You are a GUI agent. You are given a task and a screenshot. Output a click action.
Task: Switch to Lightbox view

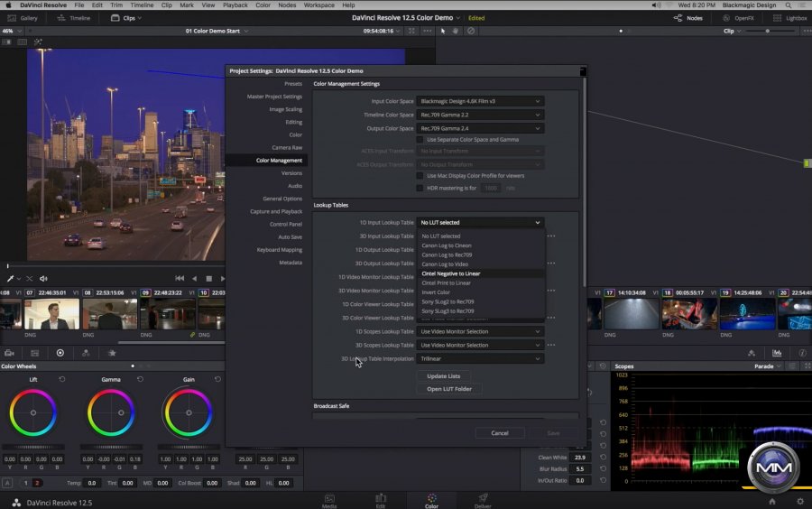click(790, 18)
